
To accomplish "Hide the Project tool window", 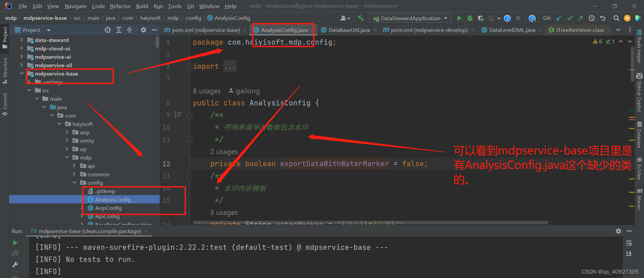I will coord(154,30).
